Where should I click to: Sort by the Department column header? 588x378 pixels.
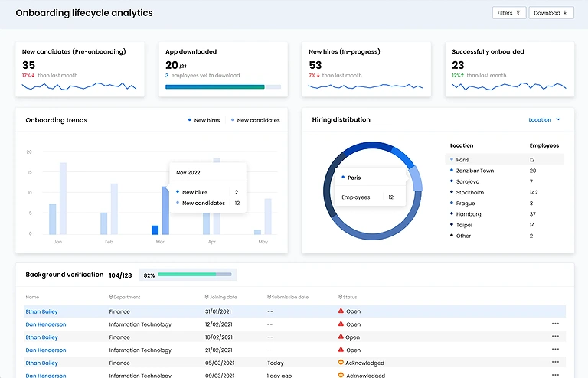[x=125, y=297]
